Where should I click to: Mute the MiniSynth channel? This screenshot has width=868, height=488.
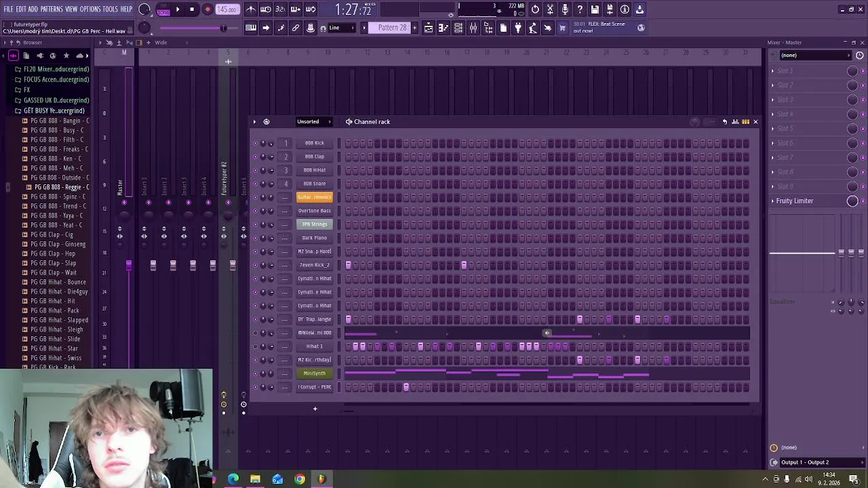coord(255,373)
